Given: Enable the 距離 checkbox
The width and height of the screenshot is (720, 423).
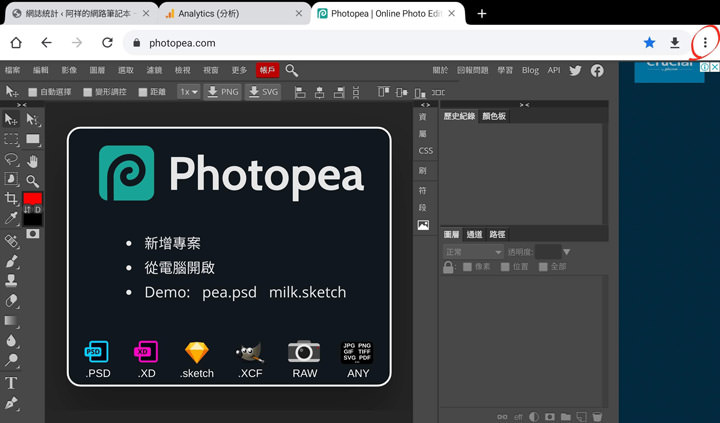Looking at the screenshot, I should click(143, 92).
